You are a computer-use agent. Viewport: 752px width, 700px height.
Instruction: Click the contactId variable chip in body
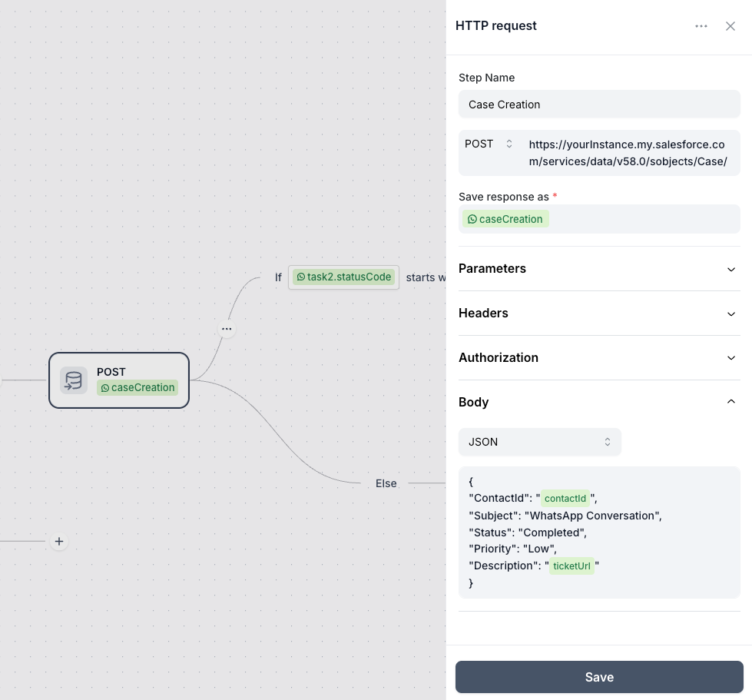pyautogui.click(x=565, y=499)
